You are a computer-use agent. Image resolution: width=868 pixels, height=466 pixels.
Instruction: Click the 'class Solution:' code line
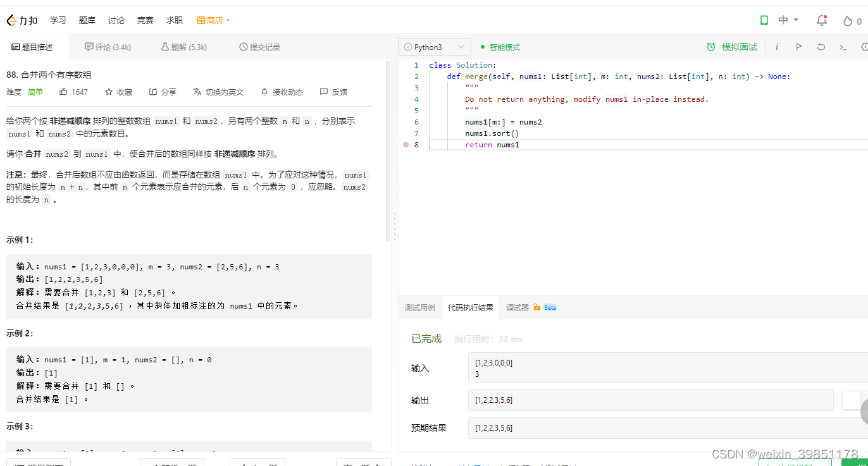click(x=462, y=65)
